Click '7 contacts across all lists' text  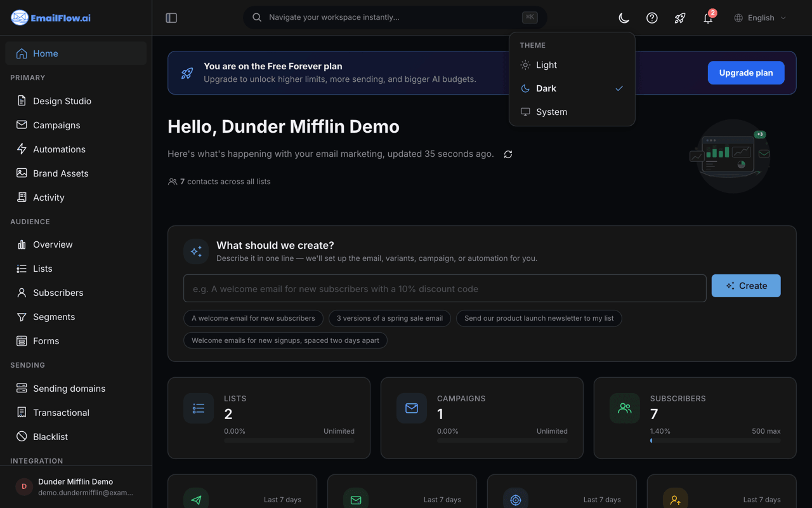coord(225,182)
